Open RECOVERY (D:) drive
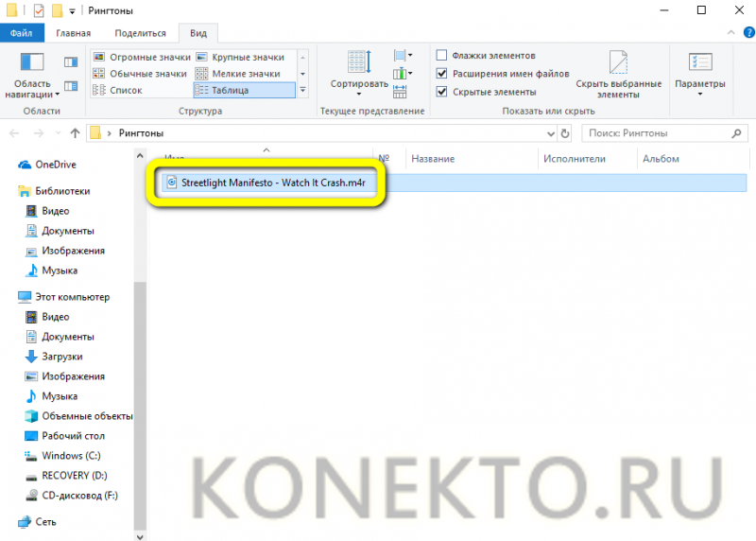 (x=66, y=476)
